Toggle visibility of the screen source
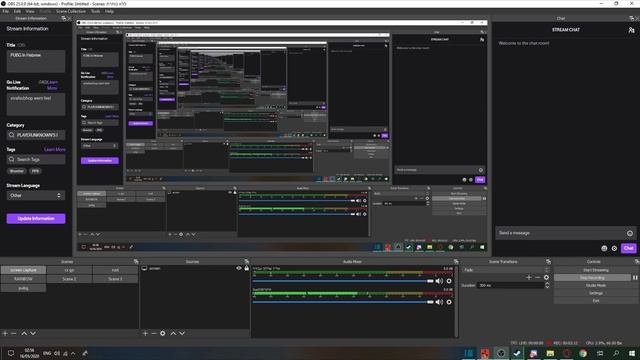Screen dimensions: 640x360 [x=239, y=268]
